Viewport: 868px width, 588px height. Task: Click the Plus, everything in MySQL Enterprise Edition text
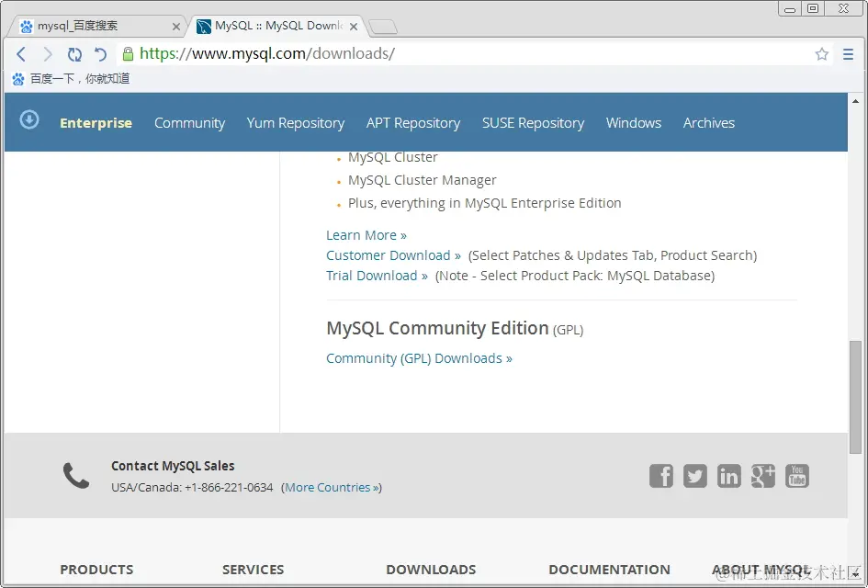484,203
